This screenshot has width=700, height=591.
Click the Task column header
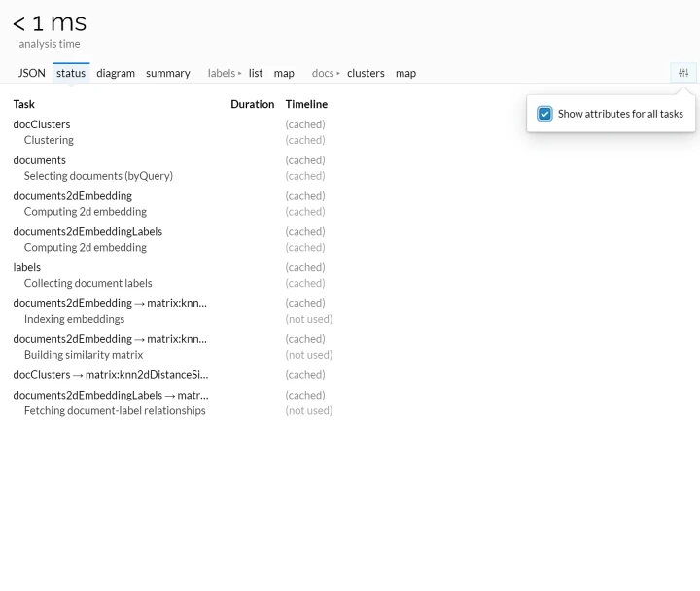point(24,104)
